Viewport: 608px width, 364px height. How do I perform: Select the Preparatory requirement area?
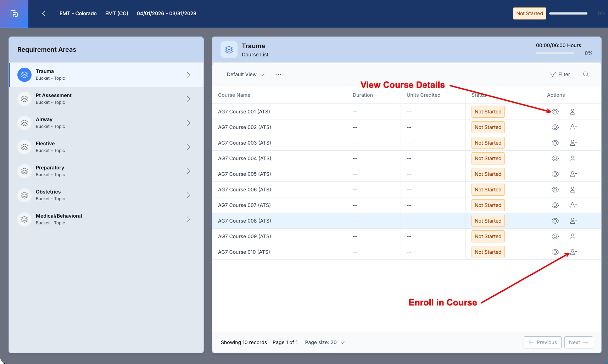(106, 171)
